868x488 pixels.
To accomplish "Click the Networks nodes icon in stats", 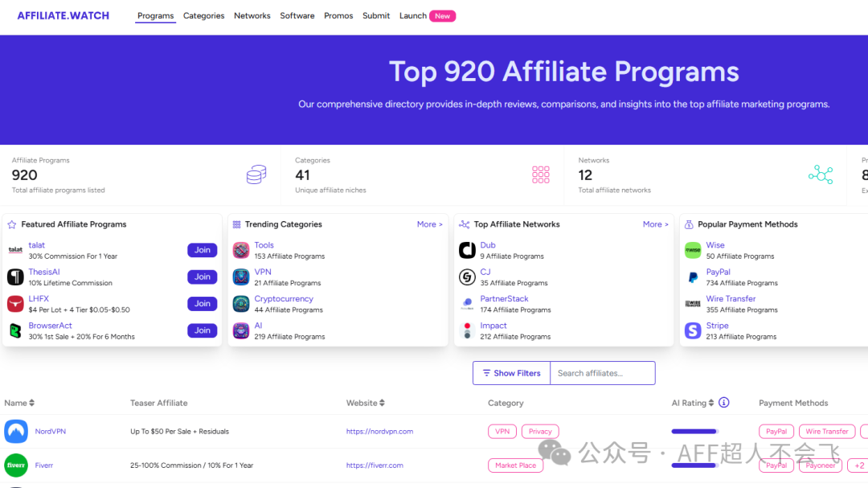I will [821, 174].
